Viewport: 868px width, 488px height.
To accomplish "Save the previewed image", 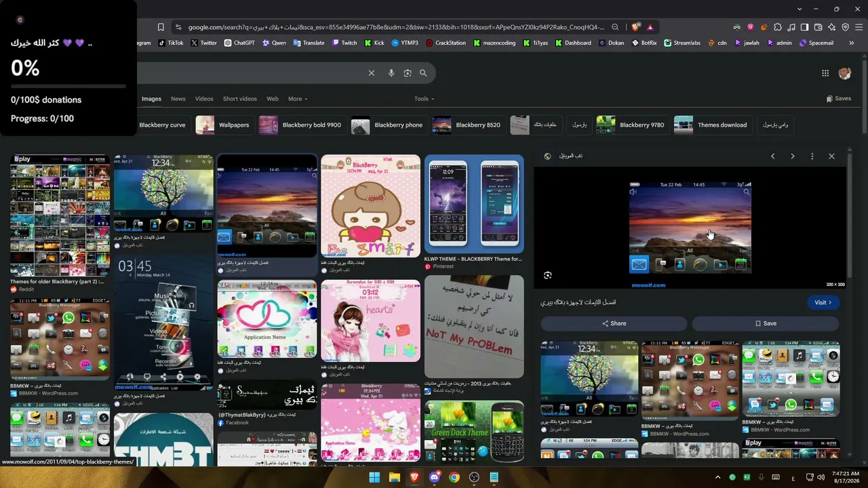I will pyautogui.click(x=766, y=323).
